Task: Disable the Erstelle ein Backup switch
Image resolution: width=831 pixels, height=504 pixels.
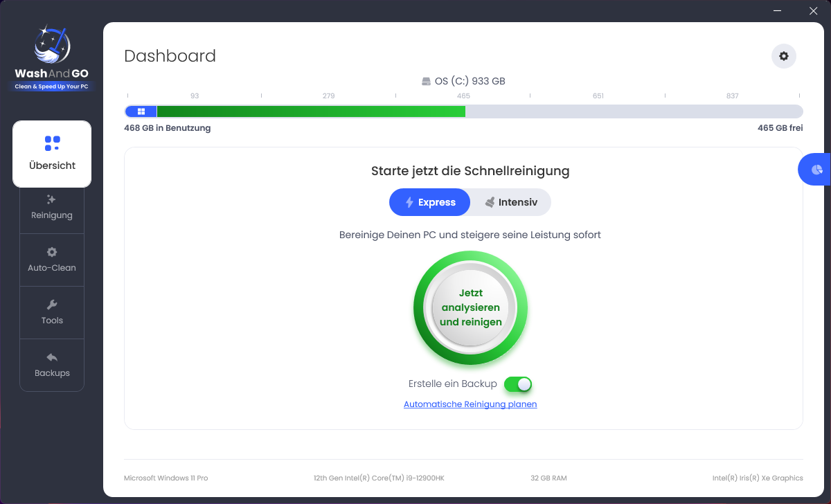Action: coord(518,384)
